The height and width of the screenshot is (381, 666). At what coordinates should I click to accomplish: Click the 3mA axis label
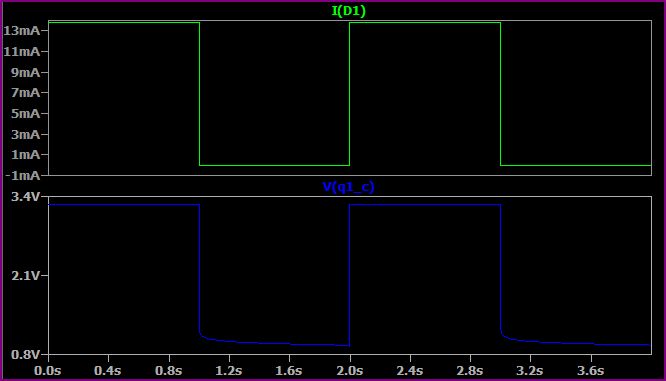[25, 135]
